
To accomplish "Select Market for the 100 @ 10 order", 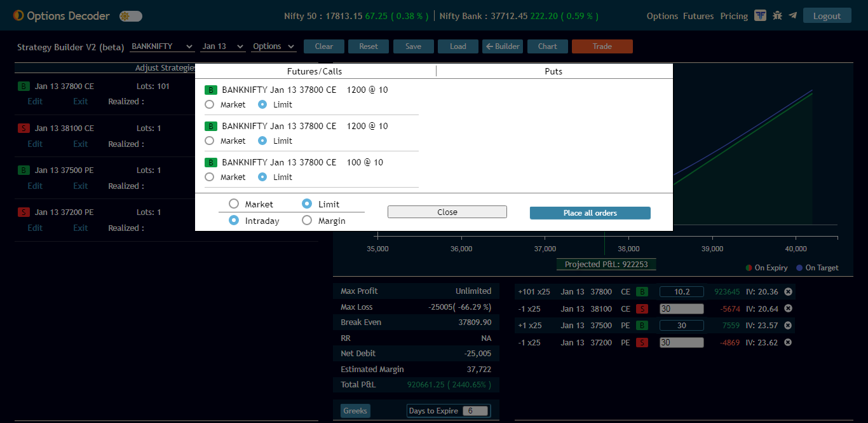I will (210, 177).
